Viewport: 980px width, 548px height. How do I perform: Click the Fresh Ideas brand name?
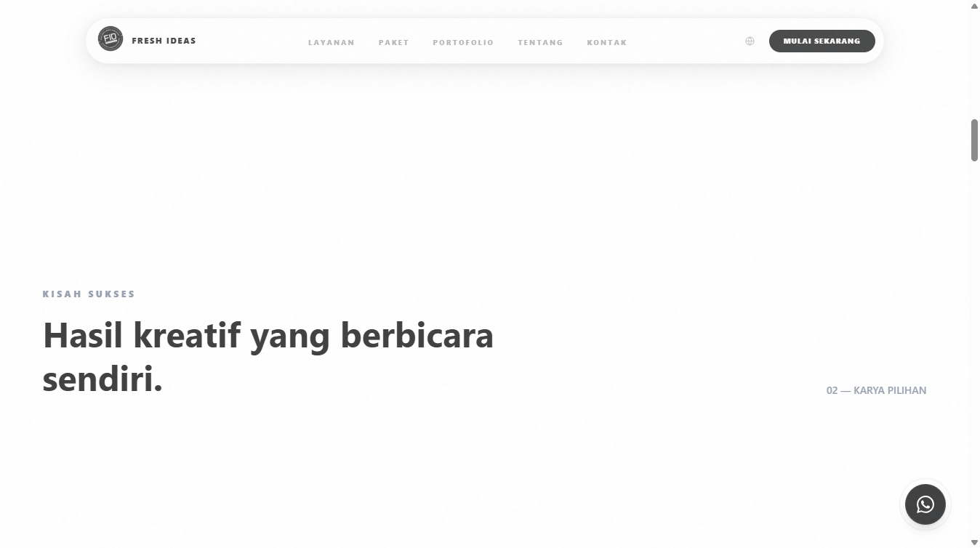(164, 41)
